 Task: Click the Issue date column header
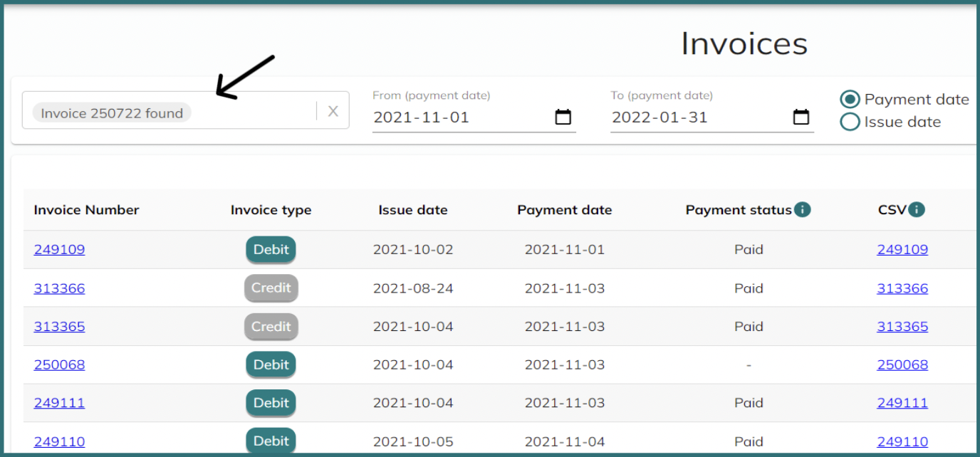point(413,210)
